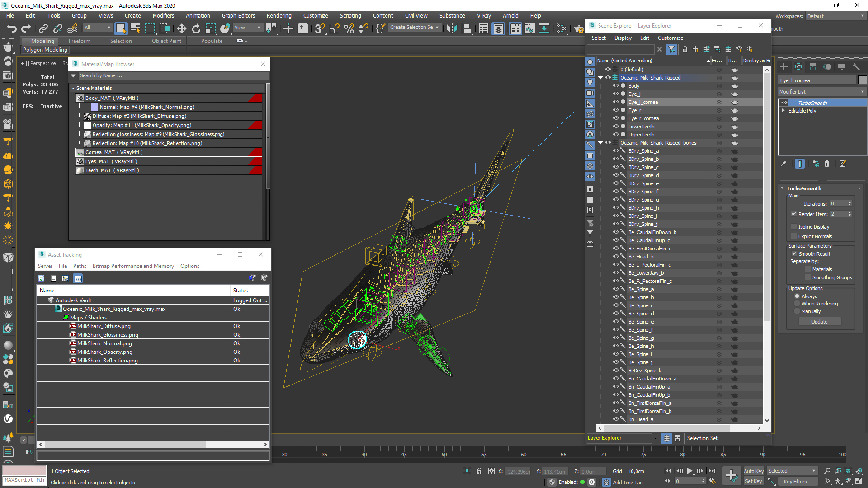
Task: Toggle Layer Explorer icon in main toolbar
Action: pyautogui.click(x=498, y=28)
